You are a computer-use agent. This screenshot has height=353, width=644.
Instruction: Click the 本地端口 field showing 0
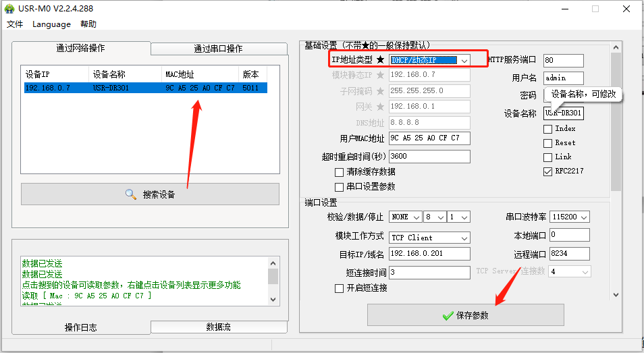(x=570, y=235)
